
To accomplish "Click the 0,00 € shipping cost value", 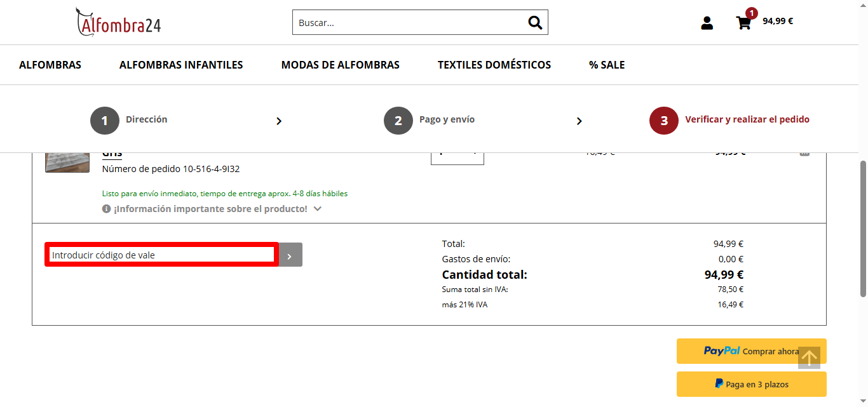I will click(731, 259).
